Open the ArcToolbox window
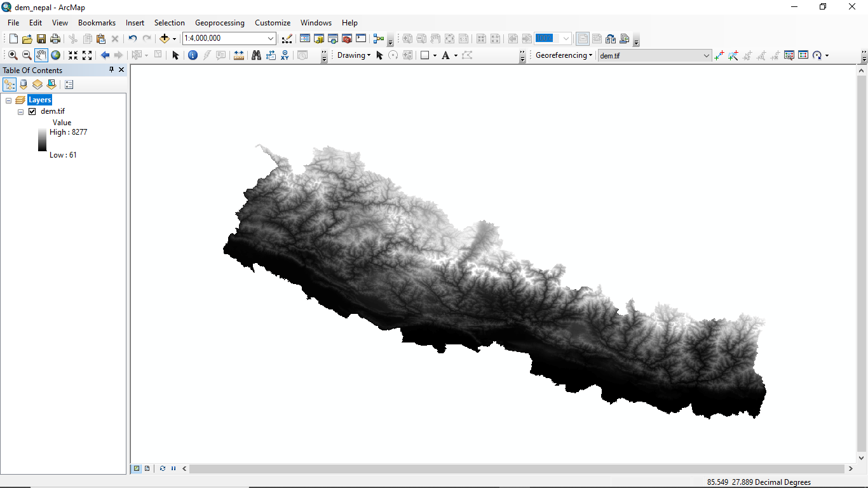The width and height of the screenshot is (868, 488). click(346, 39)
